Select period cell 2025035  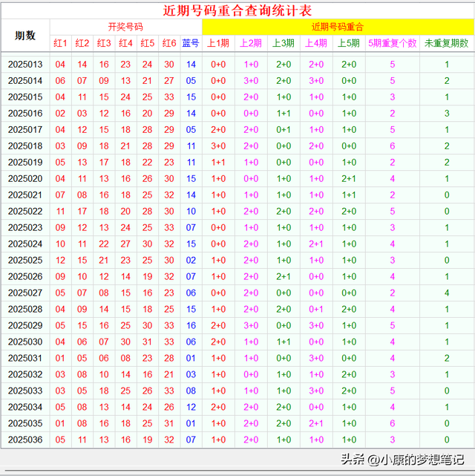(x=25, y=423)
